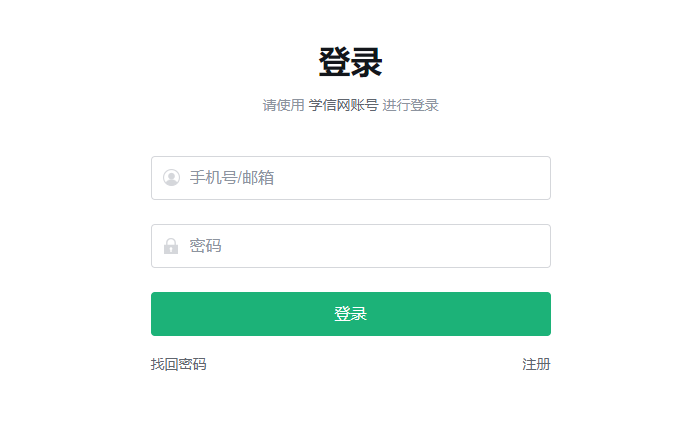
Task: Click the padlock icon in password field
Action: (x=171, y=246)
